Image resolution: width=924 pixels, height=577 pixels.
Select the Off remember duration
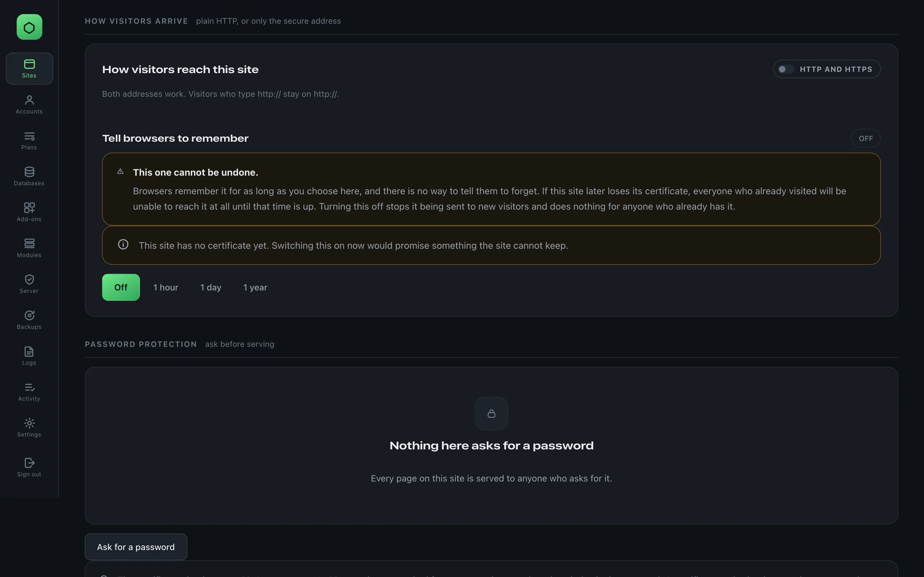point(121,287)
